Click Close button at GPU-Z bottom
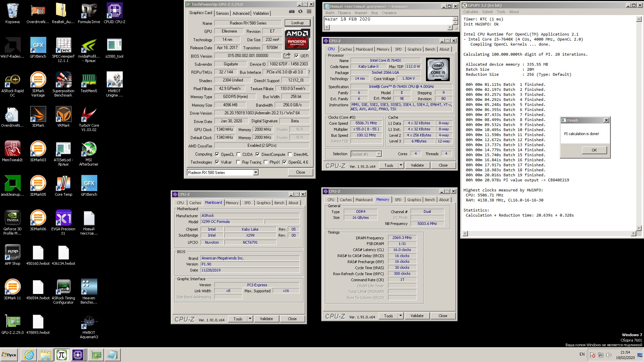Viewport: 644px width, 362px height. 301,172
